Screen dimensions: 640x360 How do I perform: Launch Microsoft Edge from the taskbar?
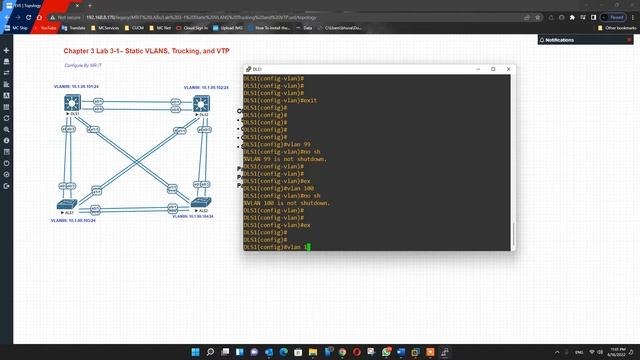pyautogui.click(x=283, y=352)
